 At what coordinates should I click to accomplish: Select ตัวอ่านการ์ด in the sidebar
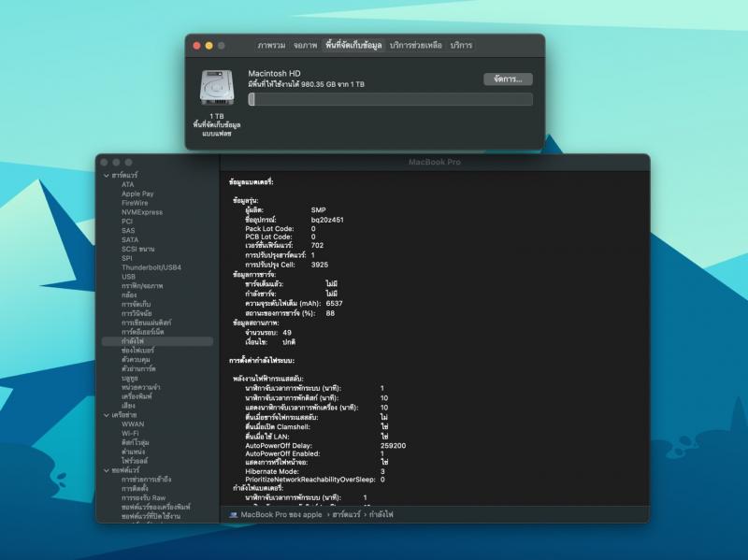point(138,368)
